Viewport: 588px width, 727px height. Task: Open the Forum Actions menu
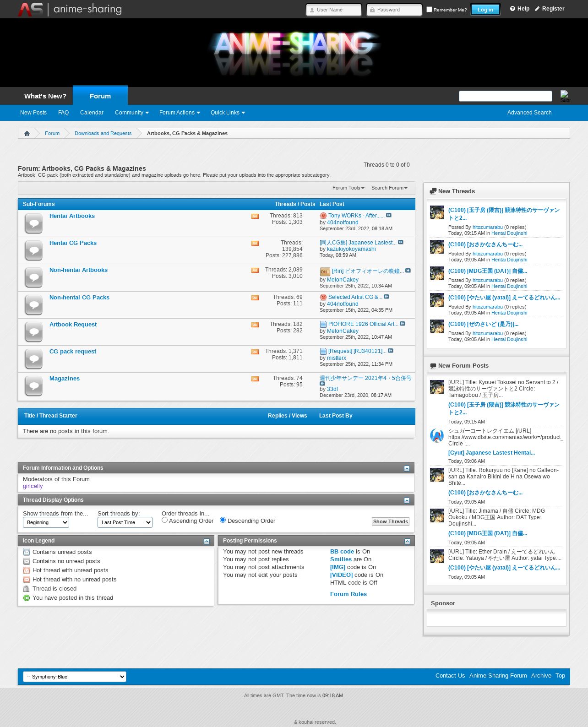(x=180, y=113)
